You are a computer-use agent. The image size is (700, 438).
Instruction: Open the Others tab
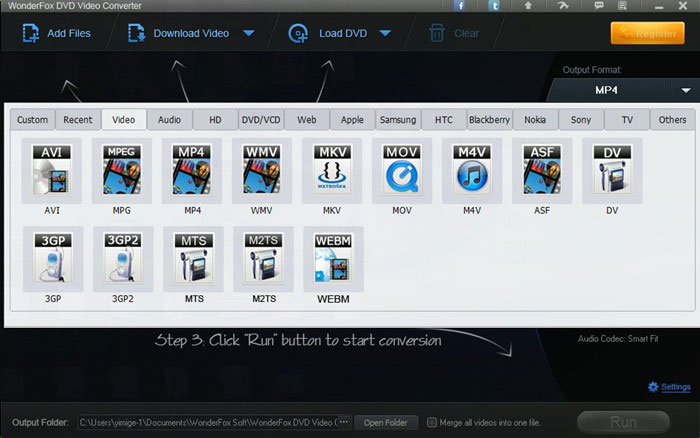coord(672,120)
